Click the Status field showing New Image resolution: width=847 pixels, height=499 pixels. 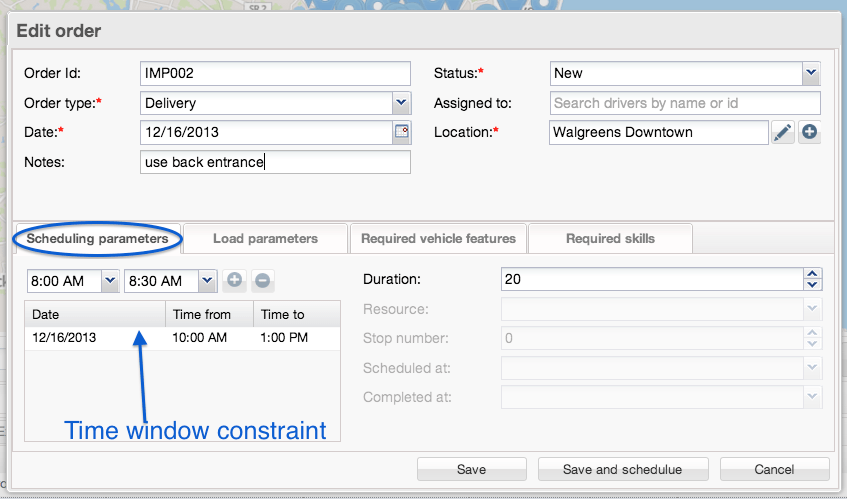coord(676,73)
